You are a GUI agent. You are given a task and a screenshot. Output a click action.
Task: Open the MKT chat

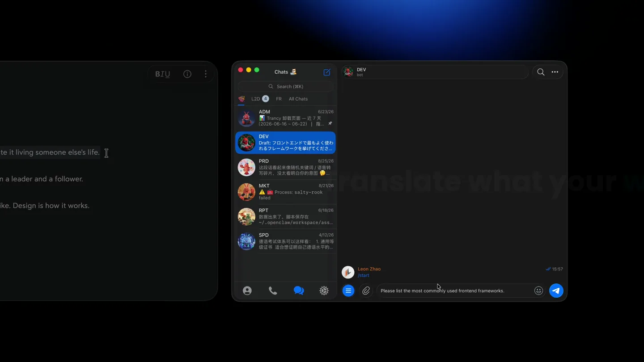click(286, 192)
